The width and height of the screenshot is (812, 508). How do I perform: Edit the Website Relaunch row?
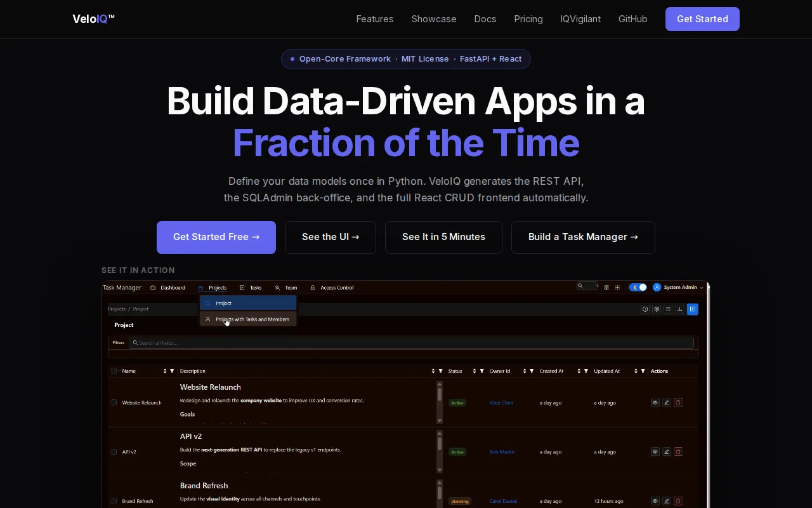tap(667, 403)
